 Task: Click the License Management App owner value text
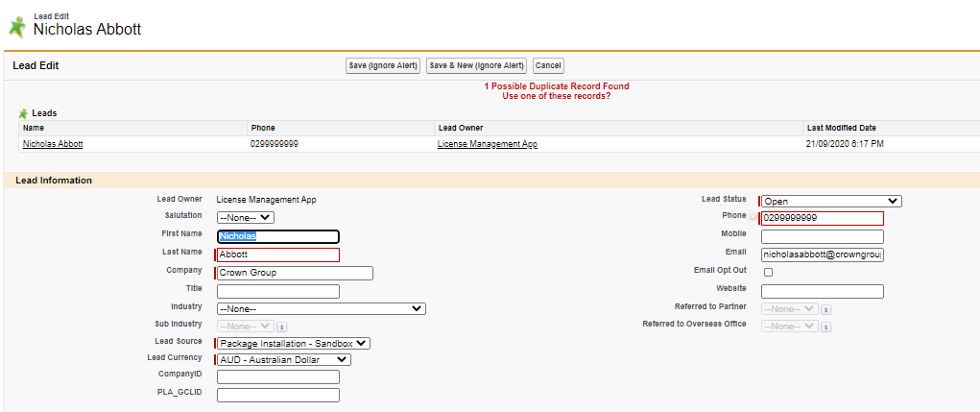point(266,200)
